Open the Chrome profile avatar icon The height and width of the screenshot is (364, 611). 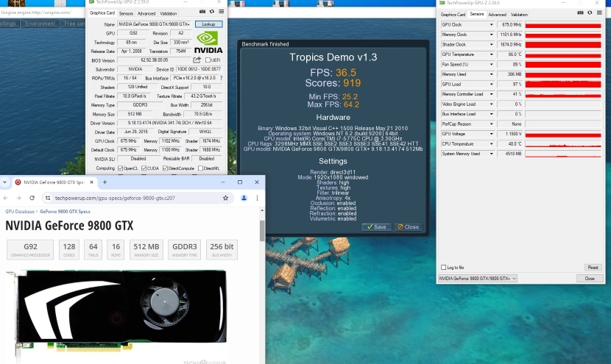tap(244, 198)
